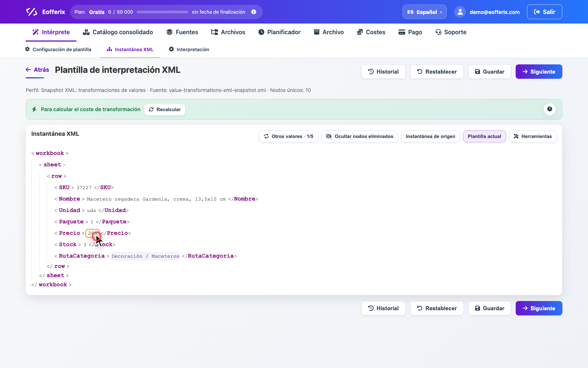The height and width of the screenshot is (368, 588).
Task: Save with the bottom Guardar button
Action: (490, 308)
